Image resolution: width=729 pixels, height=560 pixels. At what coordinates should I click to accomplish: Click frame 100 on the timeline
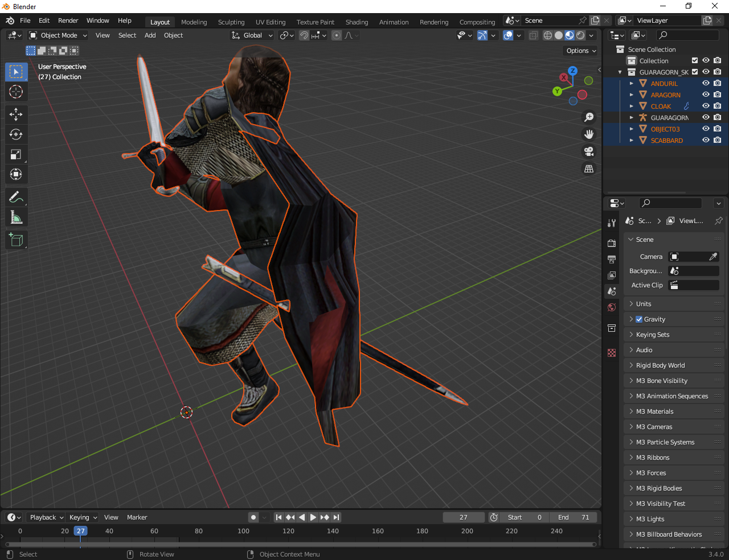(243, 531)
